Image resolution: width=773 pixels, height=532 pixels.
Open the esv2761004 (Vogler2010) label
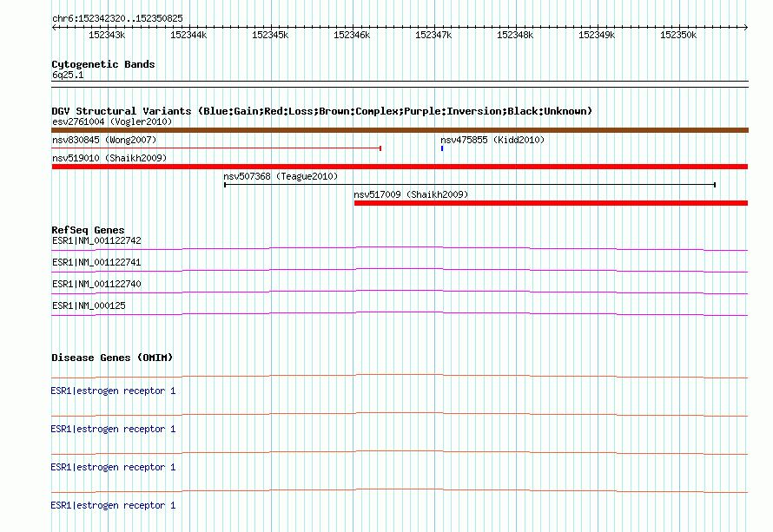[112, 122]
